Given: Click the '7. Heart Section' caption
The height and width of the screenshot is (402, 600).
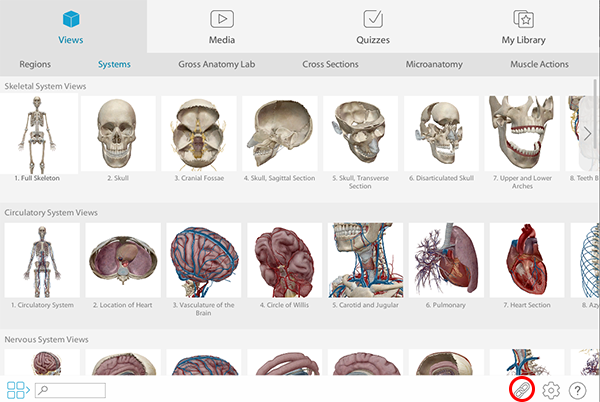Looking at the screenshot, I should tap(527, 305).
